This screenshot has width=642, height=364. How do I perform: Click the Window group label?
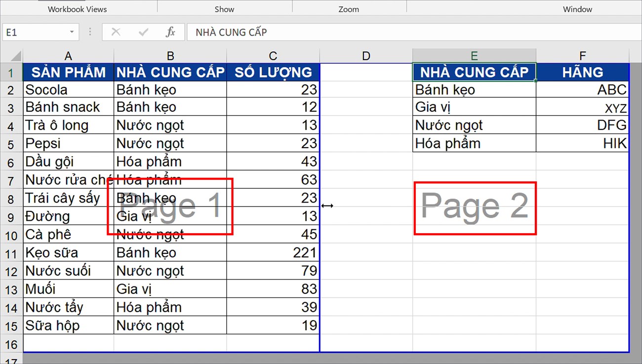[577, 9]
